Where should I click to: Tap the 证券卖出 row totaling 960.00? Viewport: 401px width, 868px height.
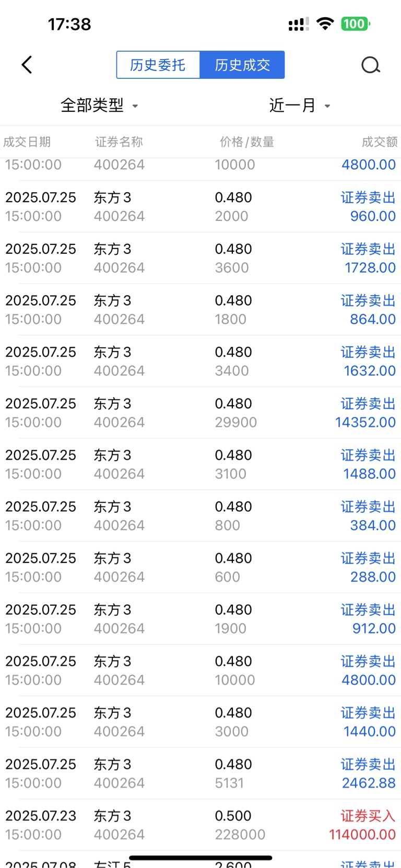coord(200,206)
